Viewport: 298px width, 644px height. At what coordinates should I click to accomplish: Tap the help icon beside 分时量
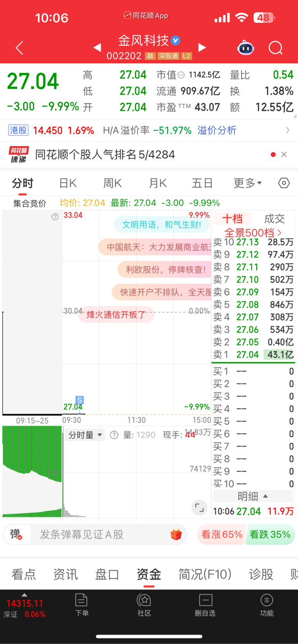pyautogui.click(x=114, y=435)
